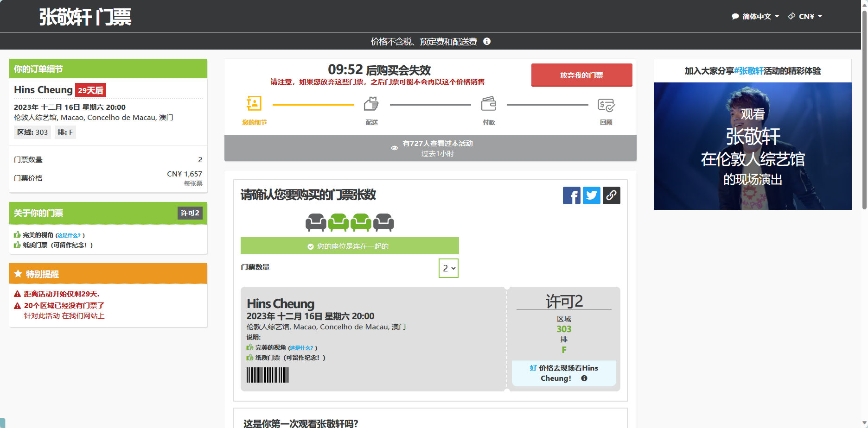This screenshot has width=868, height=428.
Task: Click thumbs-up icon beside sidebar 完美的视角
Action: point(17,235)
